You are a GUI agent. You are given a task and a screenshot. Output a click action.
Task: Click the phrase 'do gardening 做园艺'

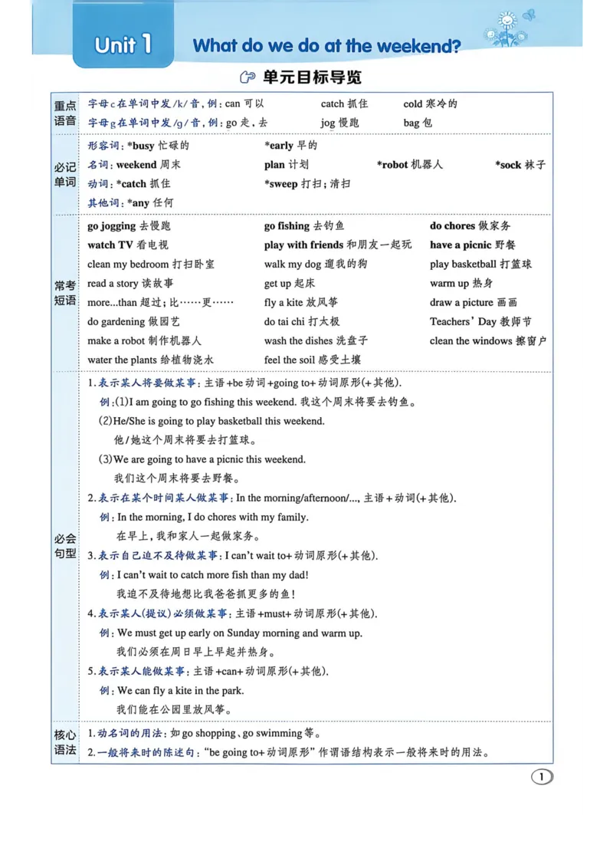click(133, 321)
